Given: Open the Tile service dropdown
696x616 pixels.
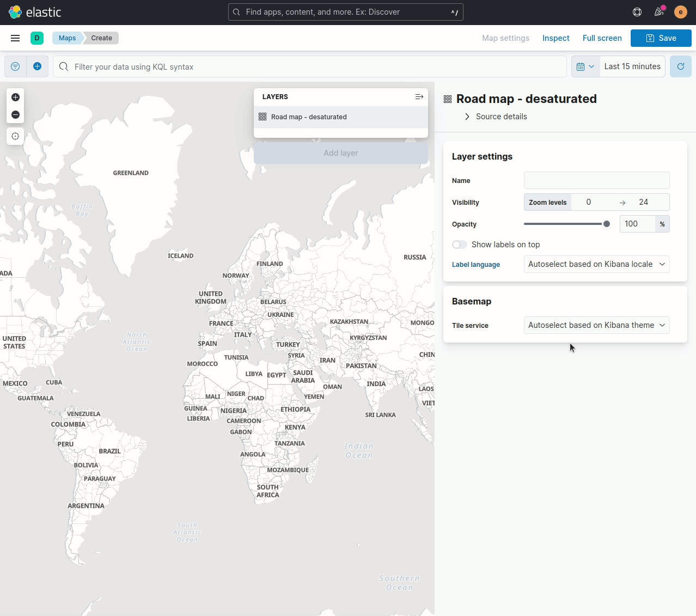Looking at the screenshot, I should [596, 325].
